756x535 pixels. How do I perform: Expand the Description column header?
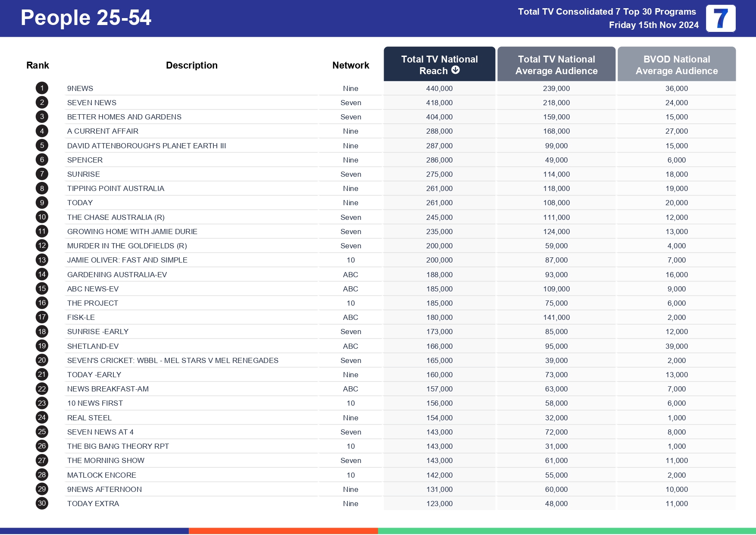click(x=191, y=65)
